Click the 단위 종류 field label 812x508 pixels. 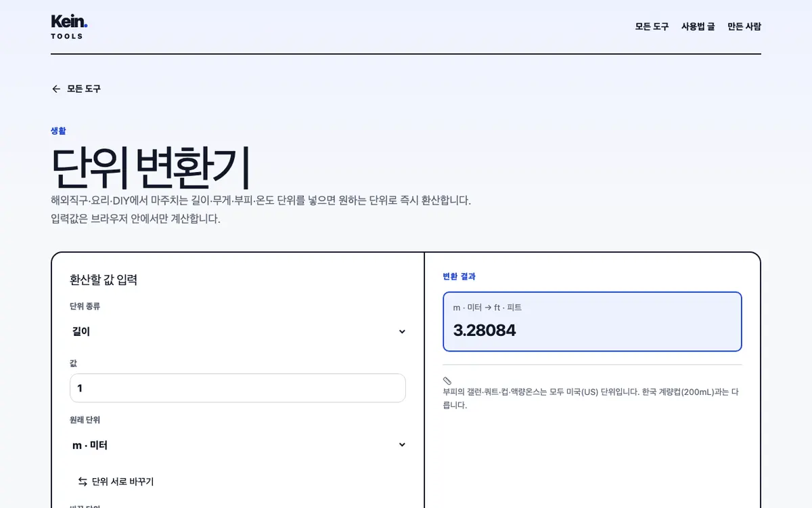pos(85,306)
